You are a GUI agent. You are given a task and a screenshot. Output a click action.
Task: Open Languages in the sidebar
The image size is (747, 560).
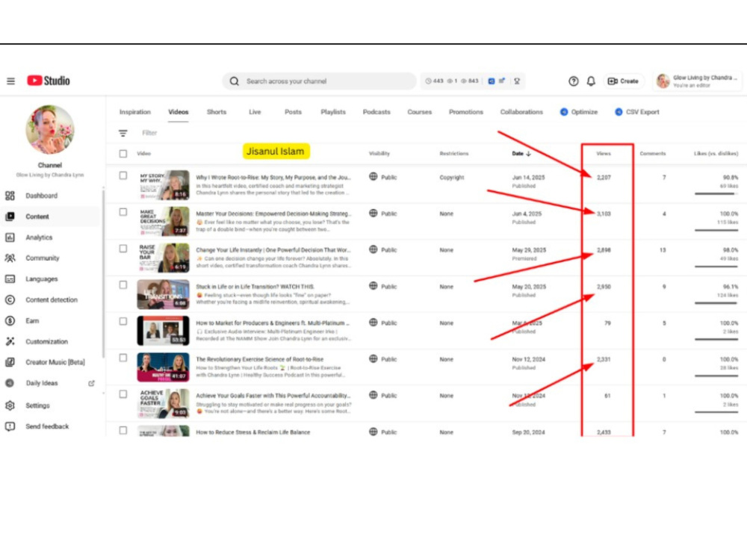point(41,279)
